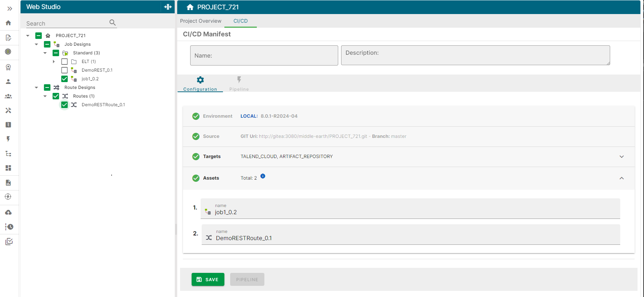The image size is (644, 297).
Task: Open the users group sidebar icon
Action: click(x=8, y=96)
